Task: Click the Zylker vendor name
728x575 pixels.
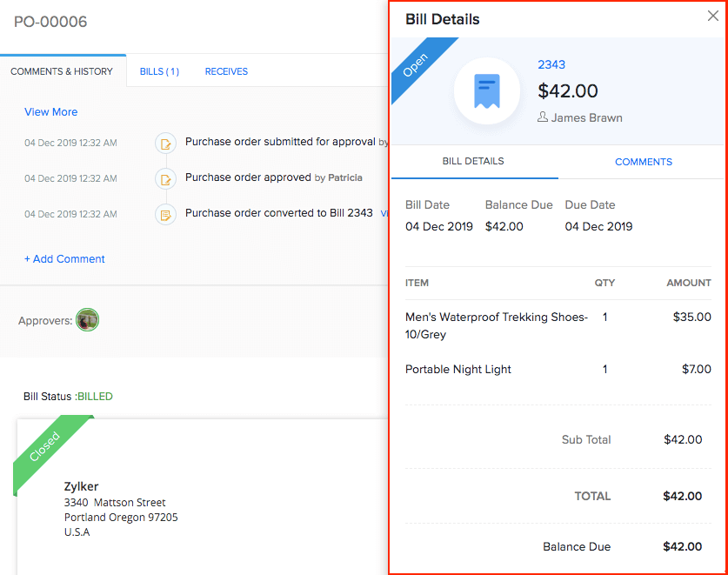Action: tap(81, 486)
